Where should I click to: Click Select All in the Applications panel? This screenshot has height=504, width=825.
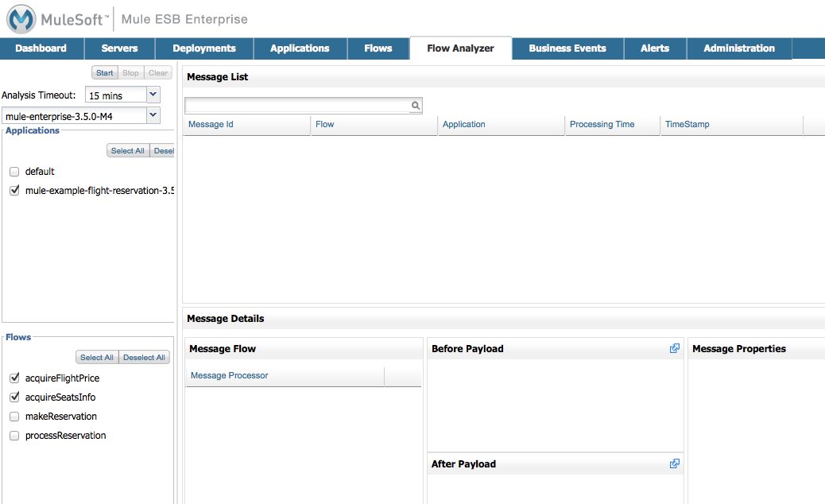tap(128, 151)
